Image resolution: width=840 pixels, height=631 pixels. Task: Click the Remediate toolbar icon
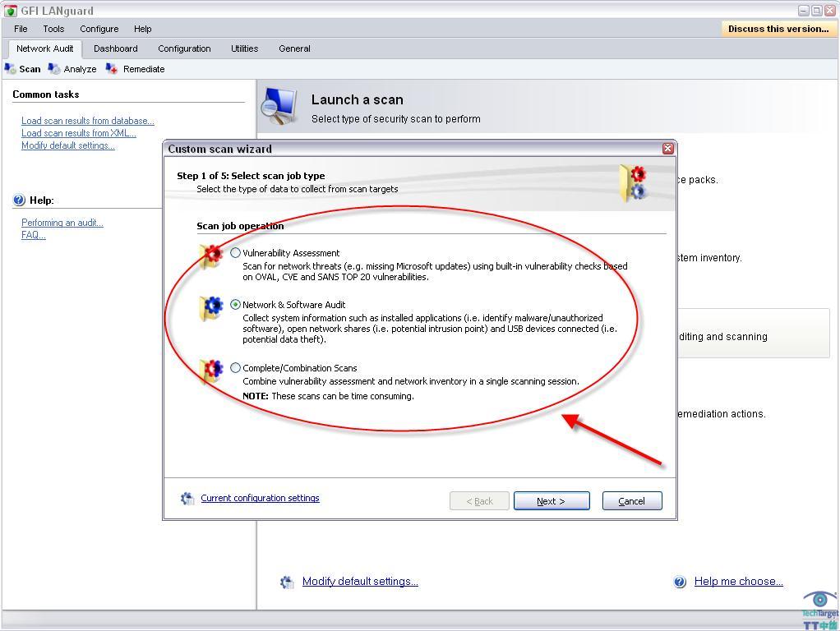[112, 68]
